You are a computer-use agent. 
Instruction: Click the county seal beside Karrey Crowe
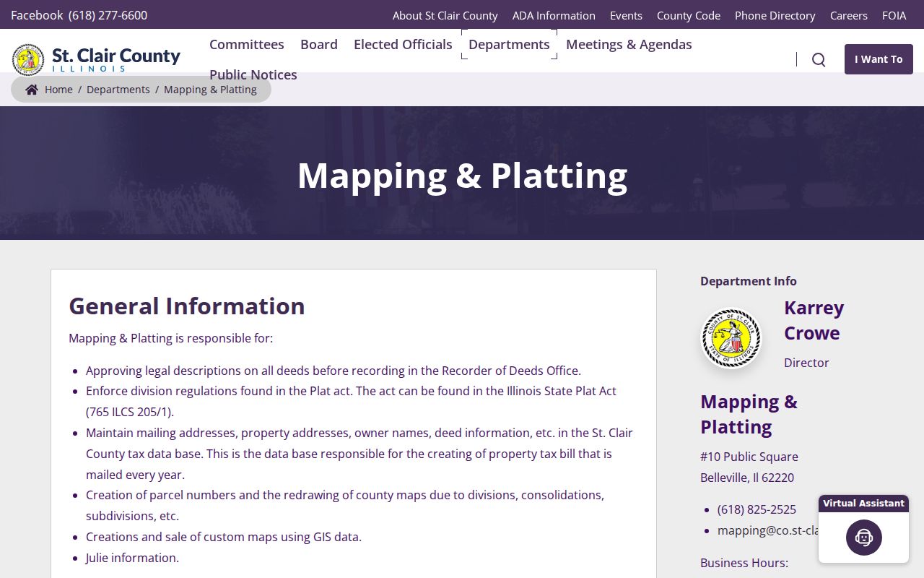tap(731, 338)
